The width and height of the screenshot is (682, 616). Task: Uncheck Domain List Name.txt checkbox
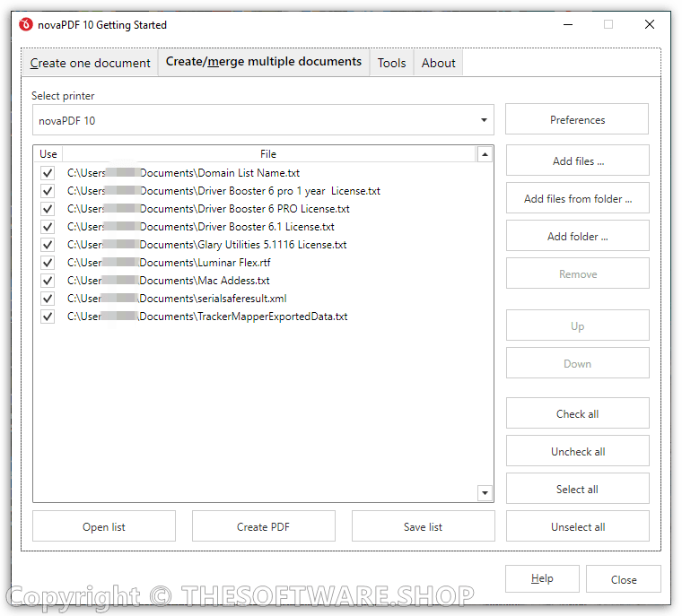click(48, 173)
